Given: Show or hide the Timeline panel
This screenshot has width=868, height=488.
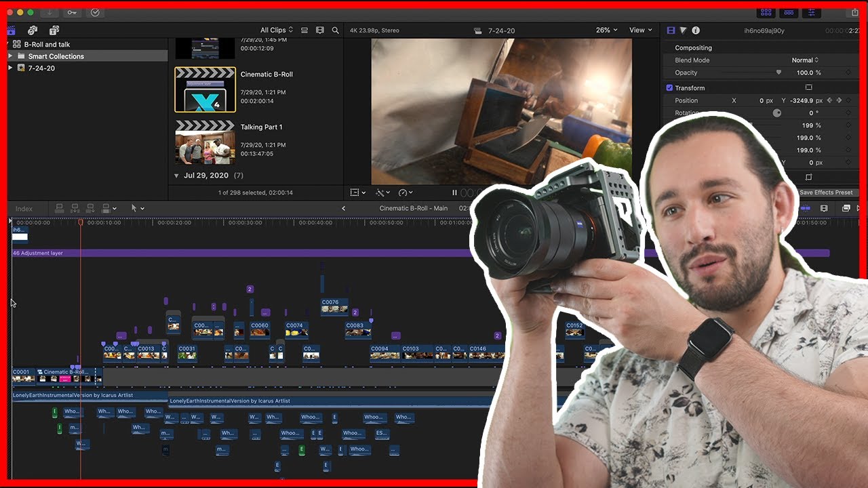Looking at the screenshot, I should point(789,12).
